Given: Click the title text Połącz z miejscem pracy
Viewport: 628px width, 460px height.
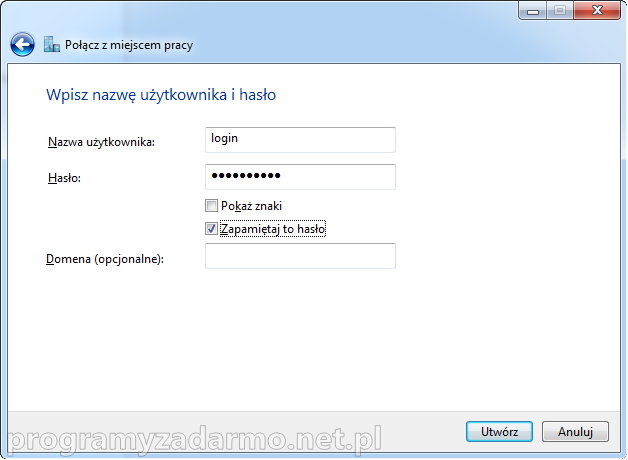Looking at the screenshot, I should (129, 45).
